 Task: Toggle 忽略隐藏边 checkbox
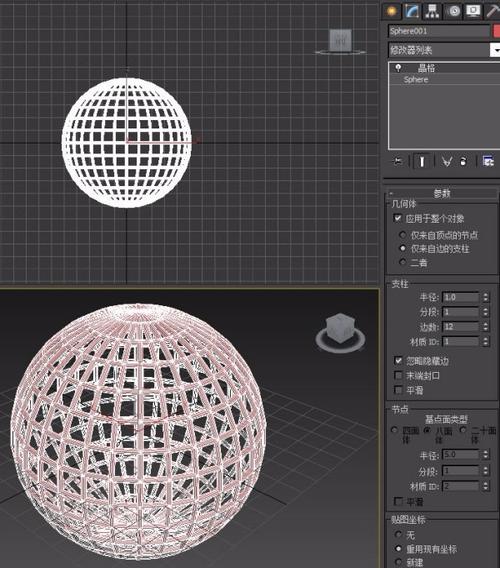[x=398, y=361]
